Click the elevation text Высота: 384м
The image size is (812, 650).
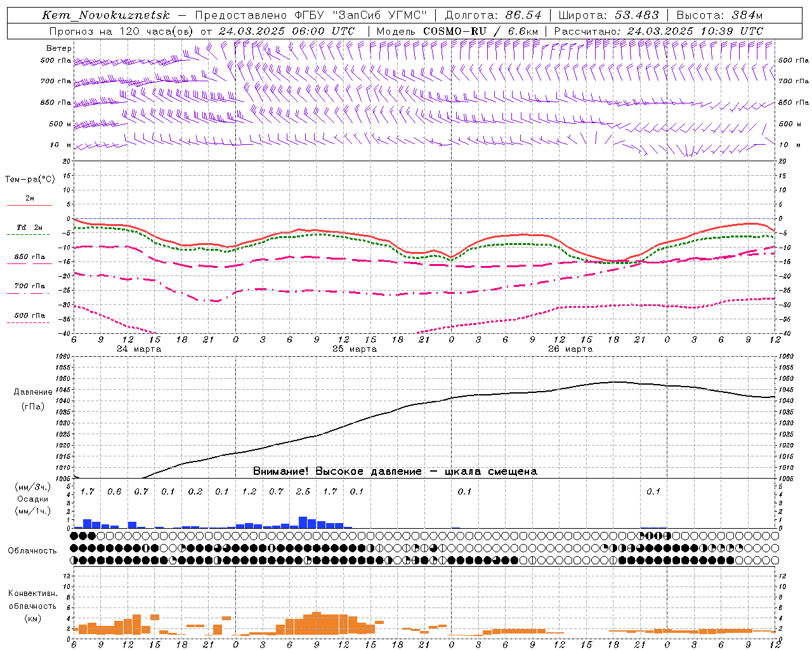point(719,15)
